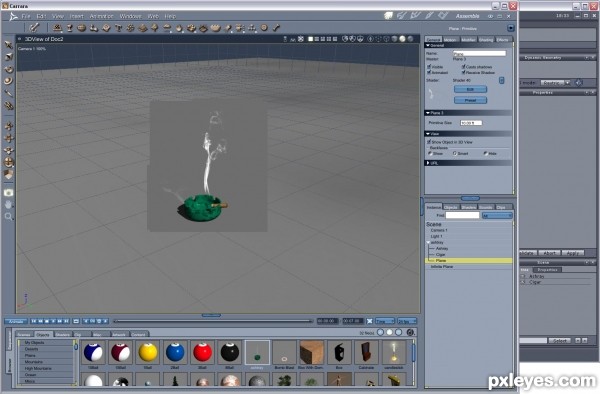
Task: Collapse the ashtray group in scene tree
Action: click(x=428, y=243)
